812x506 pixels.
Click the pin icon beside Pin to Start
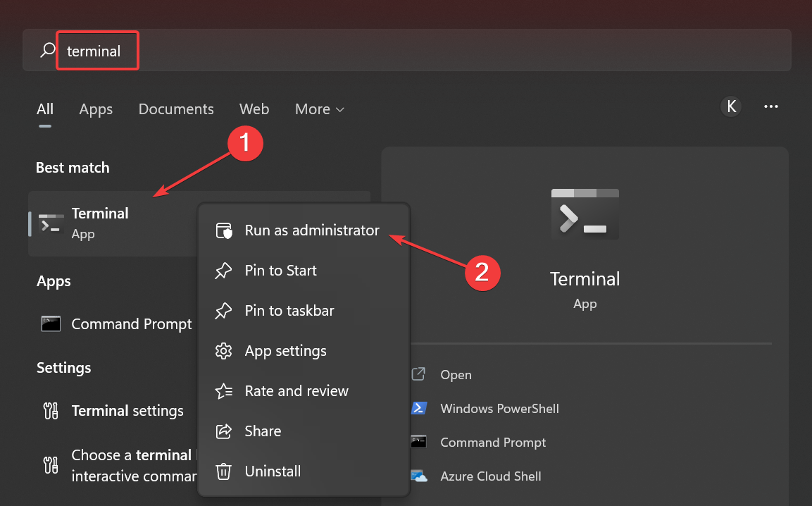coord(224,271)
